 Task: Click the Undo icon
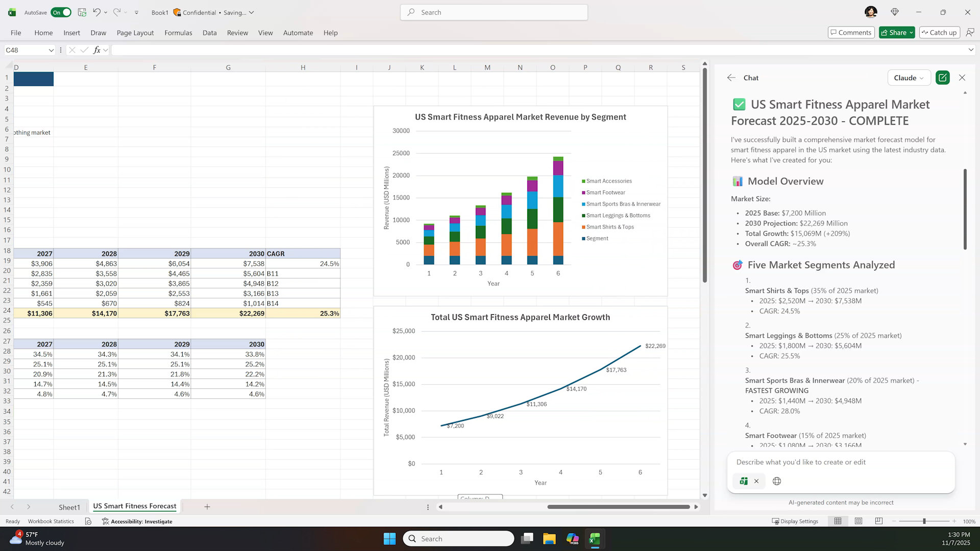click(x=97, y=12)
